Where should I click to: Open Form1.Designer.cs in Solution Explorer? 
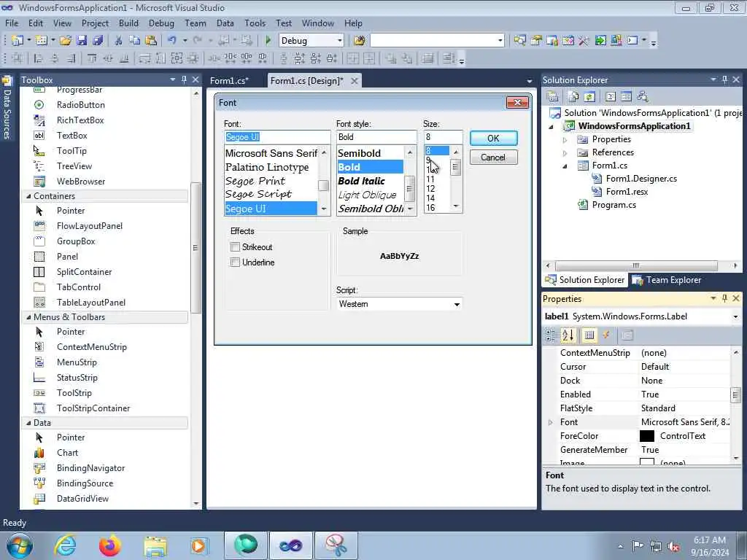tap(641, 179)
